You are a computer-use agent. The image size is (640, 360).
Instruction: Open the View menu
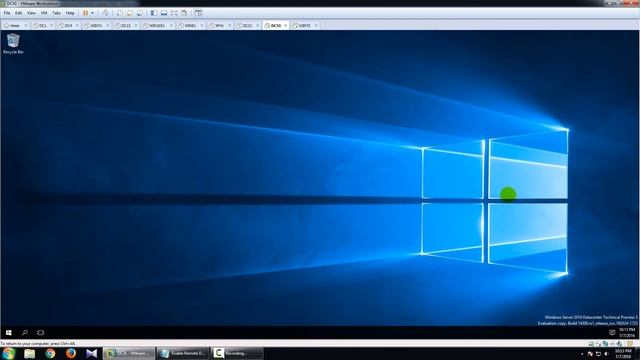(31, 13)
